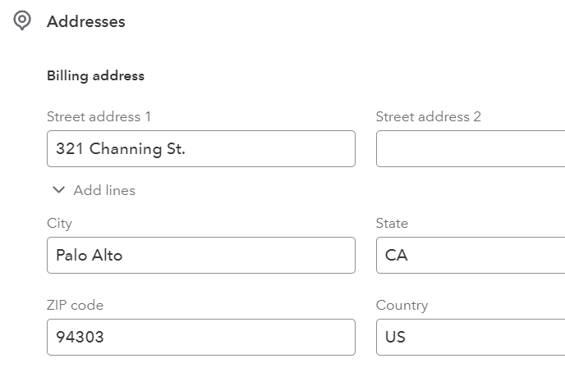Click the Country label text
Screen dimensions: 565x372
point(402,306)
